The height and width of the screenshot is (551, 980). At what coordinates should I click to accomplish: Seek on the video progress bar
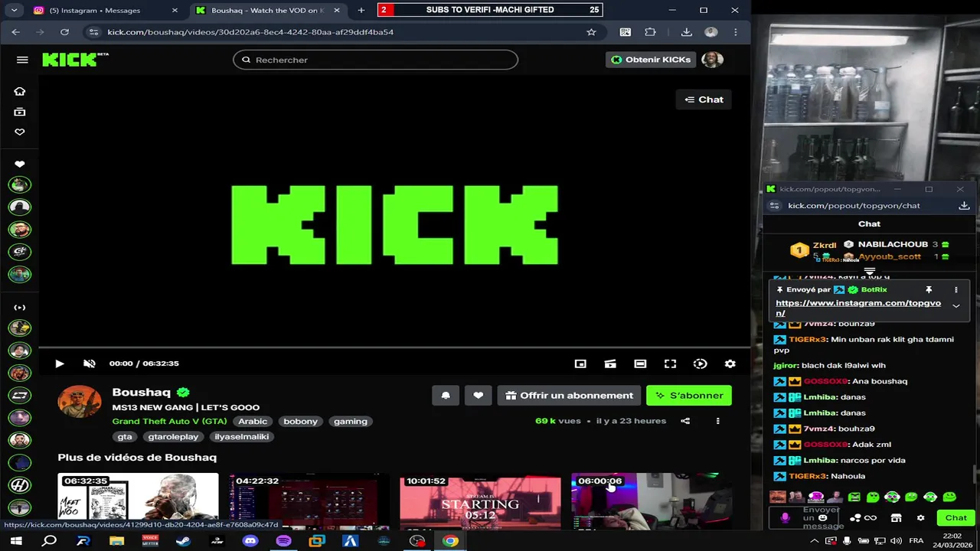pyautogui.click(x=394, y=347)
